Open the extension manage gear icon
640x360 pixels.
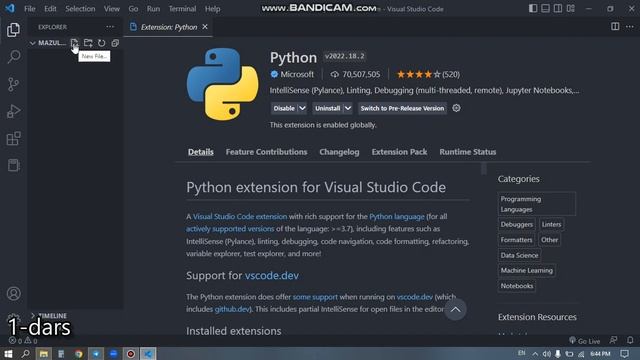(x=456, y=108)
